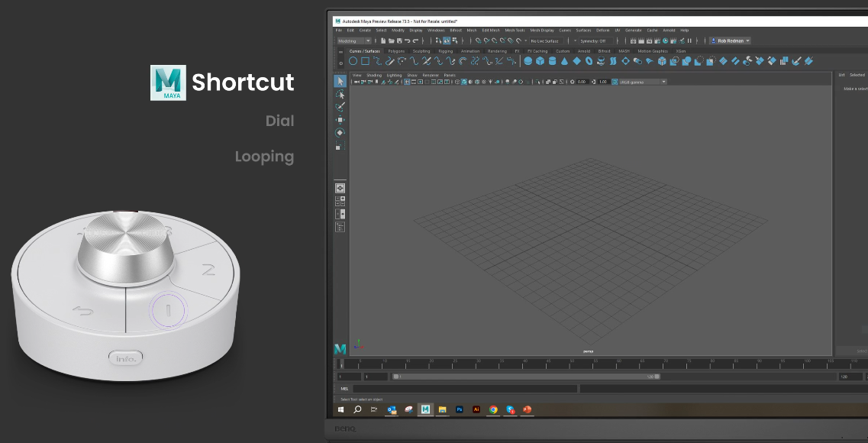Open the Modeling menu set dropdown

[354, 40]
